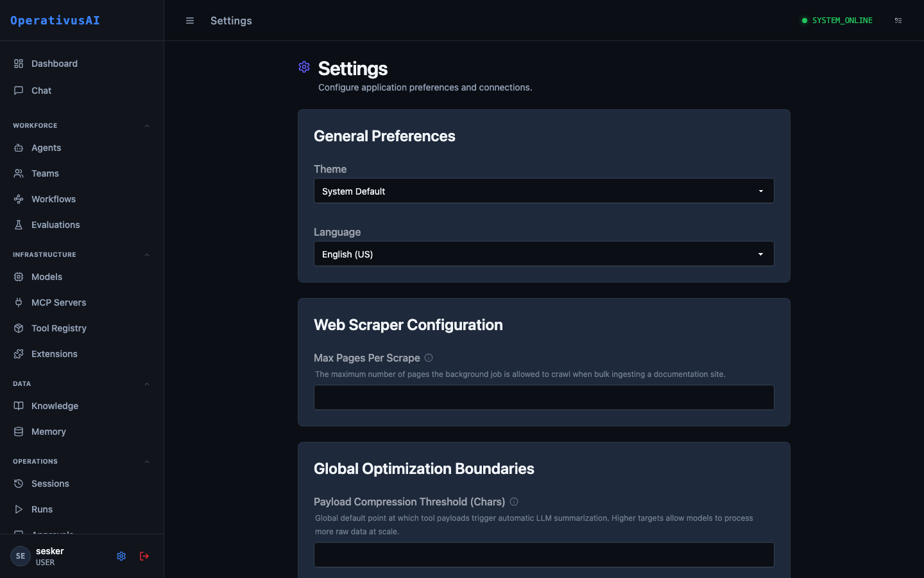This screenshot has height=578, width=924.
Task: Click info icon next to Max Pages Per Scrape
Action: (x=429, y=358)
